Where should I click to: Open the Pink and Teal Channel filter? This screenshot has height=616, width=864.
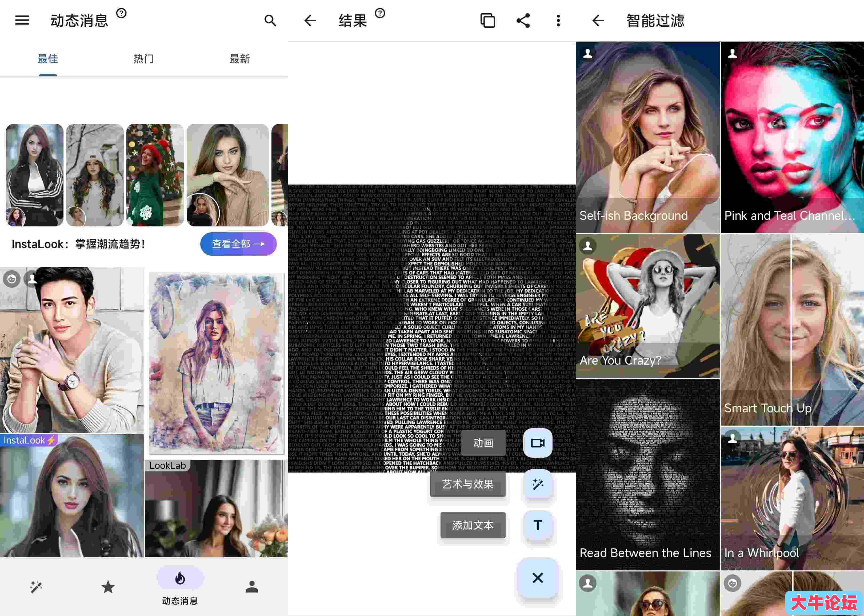pos(792,137)
